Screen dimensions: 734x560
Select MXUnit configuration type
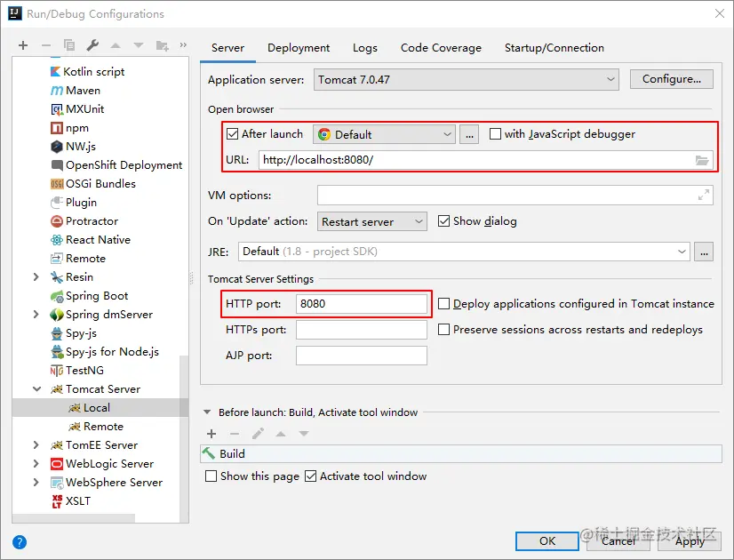77,109
